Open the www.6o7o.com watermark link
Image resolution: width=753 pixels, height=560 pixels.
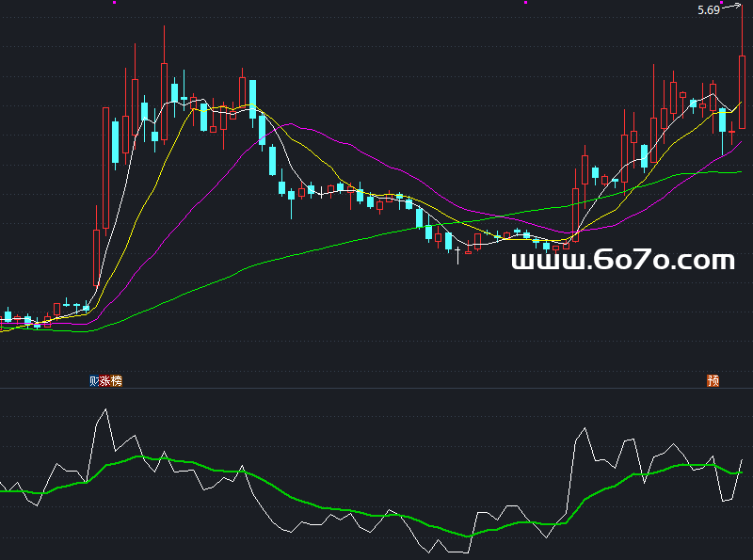622,261
